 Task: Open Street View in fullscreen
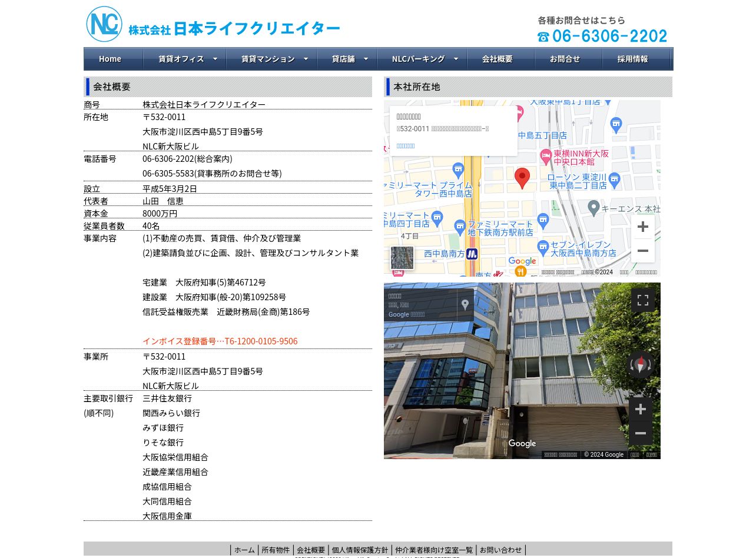pyautogui.click(x=643, y=300)
